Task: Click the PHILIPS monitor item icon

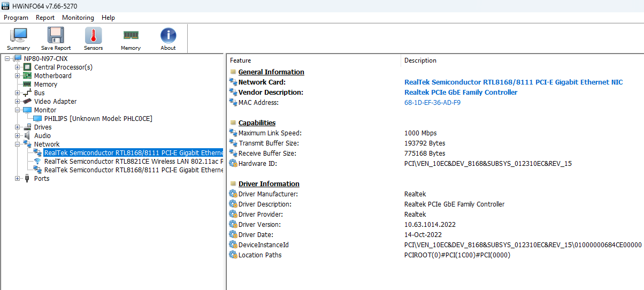Action: point(37,118)
